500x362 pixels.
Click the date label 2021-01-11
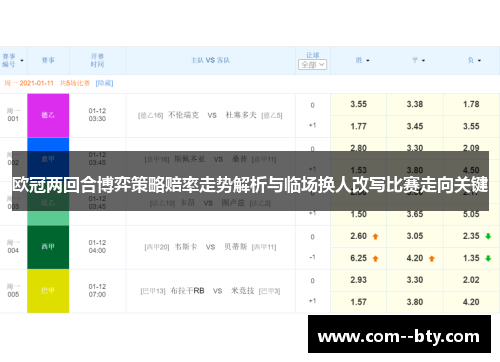(x=36, y=83)
